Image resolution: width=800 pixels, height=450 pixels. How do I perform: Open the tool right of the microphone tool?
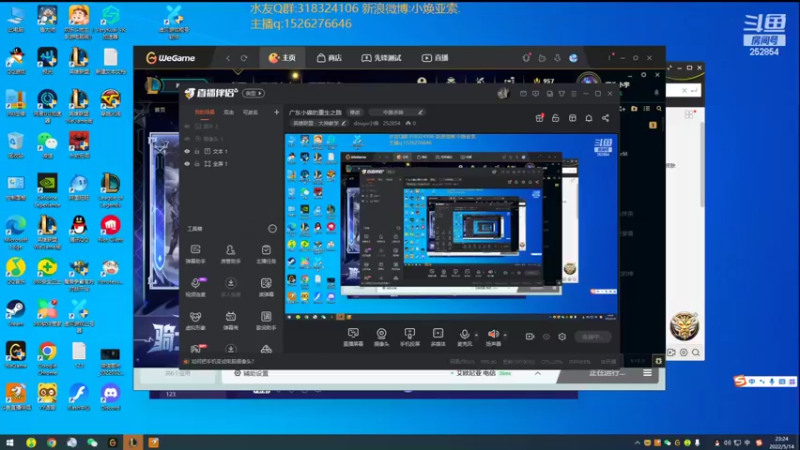[x=231, y=287]
